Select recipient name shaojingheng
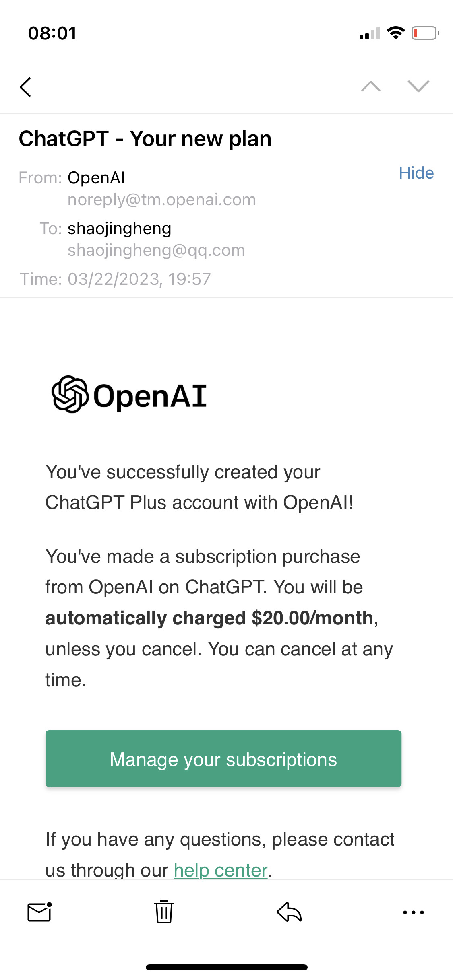This screenshot has height=980, width=453. click(x=119, y=229)
